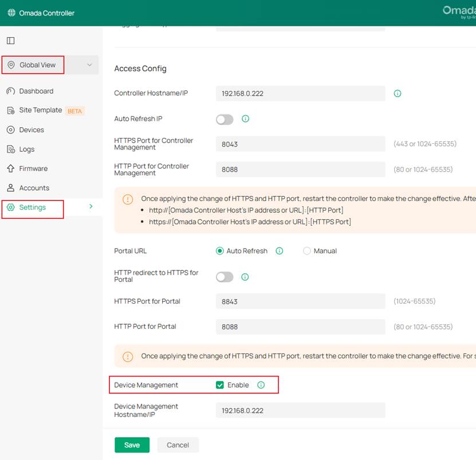
Task: Click the 'Portal URL' label
Action: pos(130,251)
